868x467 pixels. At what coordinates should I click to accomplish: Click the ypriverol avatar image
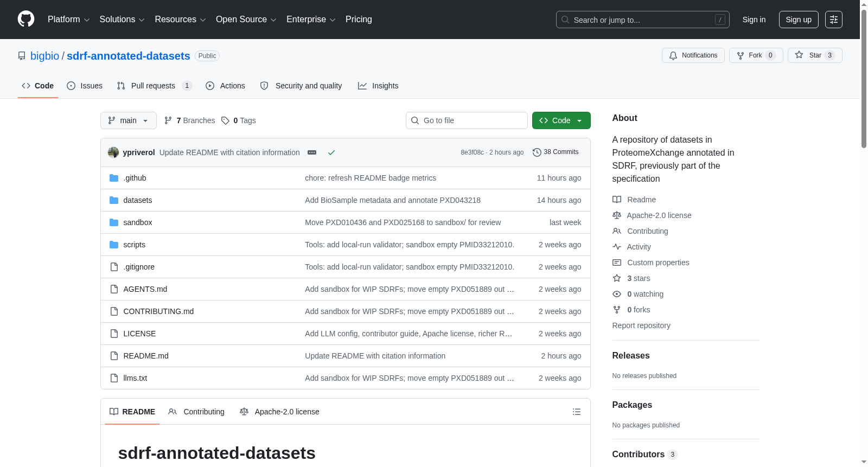tap(113, 152)
